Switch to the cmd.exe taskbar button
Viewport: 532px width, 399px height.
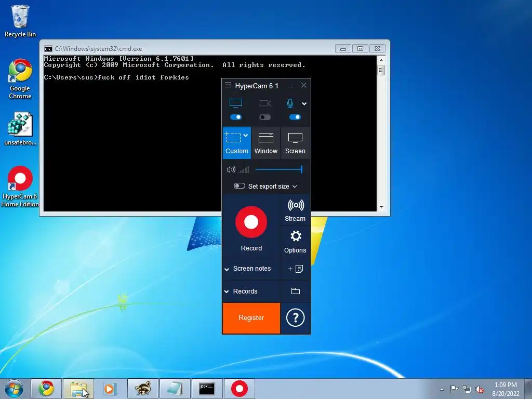[207, 389]
